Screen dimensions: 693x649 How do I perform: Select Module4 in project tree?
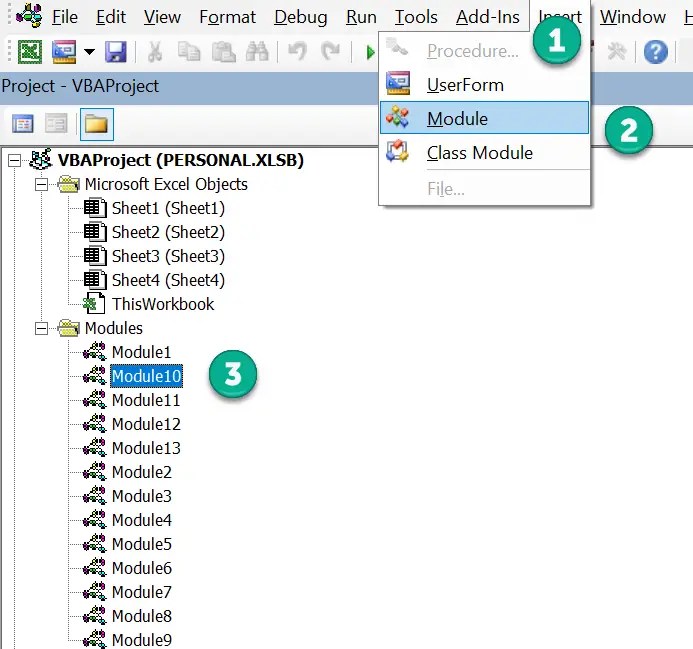pos(141,520)
